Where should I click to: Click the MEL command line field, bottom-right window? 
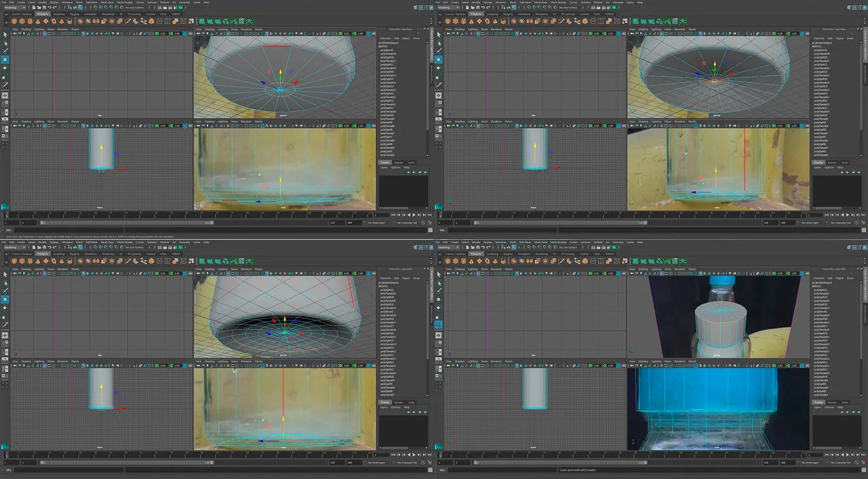tap(503, 470)
